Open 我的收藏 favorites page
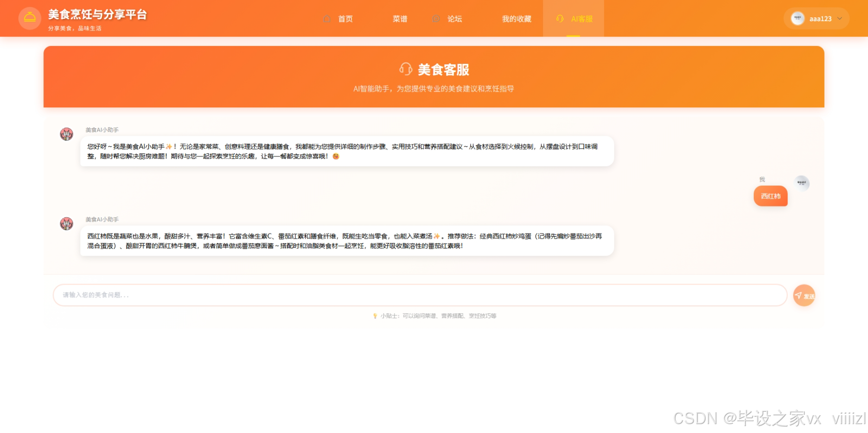Image resolution: width=868 pixels, height=433 pixels. (x=516, y=19)
